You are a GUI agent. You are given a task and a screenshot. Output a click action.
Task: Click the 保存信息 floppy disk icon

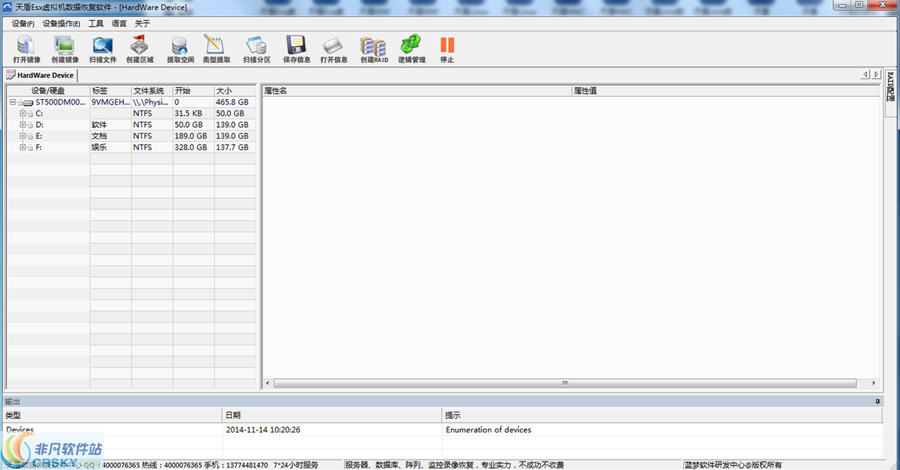click(296, 46)
